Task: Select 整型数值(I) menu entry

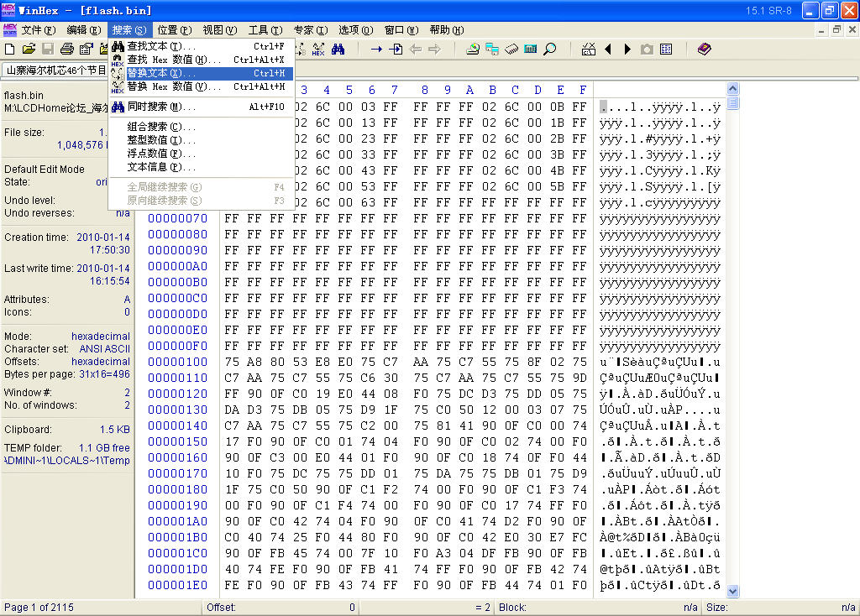Action: click(x=202, y=140)
